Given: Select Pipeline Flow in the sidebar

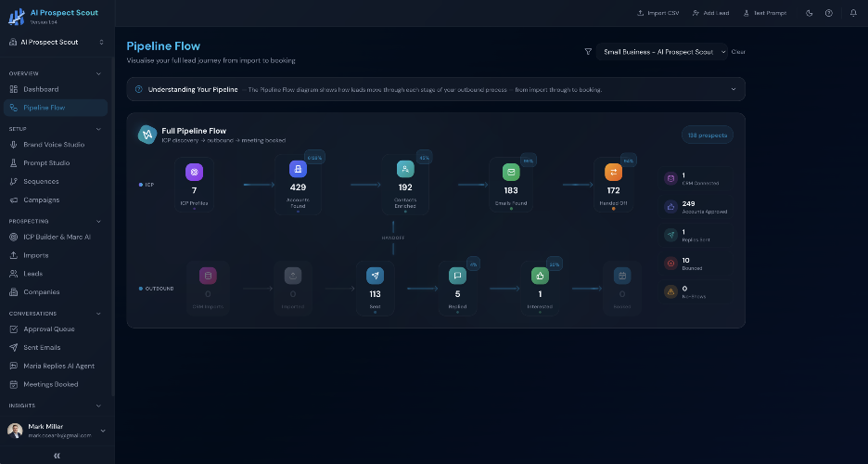Looking at the screenshot, I should pos(56,108).
